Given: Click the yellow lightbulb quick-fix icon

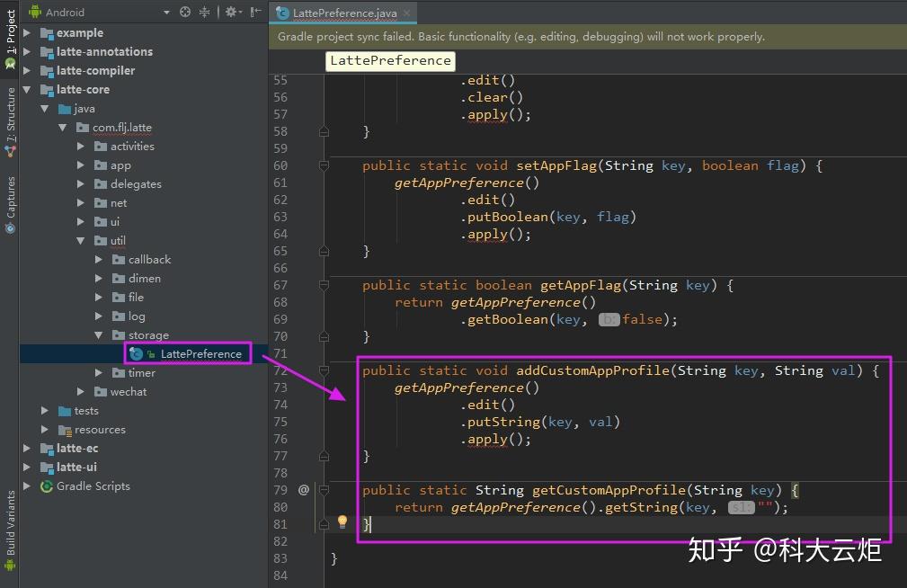Looking at the screenshot, I should 342,521.
